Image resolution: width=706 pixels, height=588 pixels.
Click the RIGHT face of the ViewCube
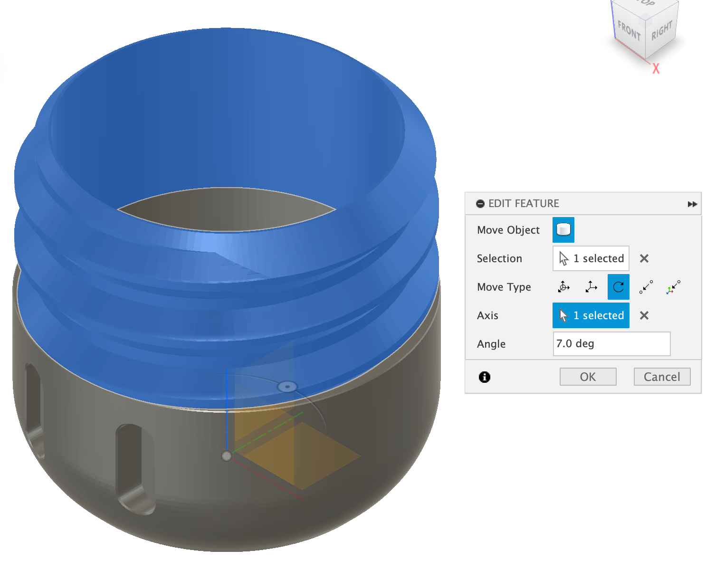662,29
